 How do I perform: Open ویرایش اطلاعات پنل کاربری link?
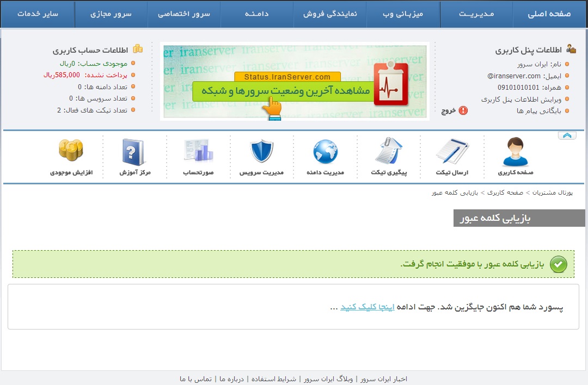point(521,100)
